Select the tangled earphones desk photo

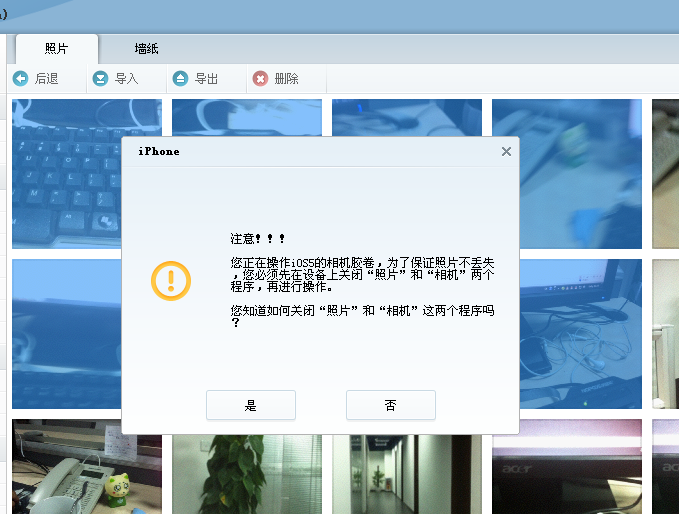tap(581, 334)
